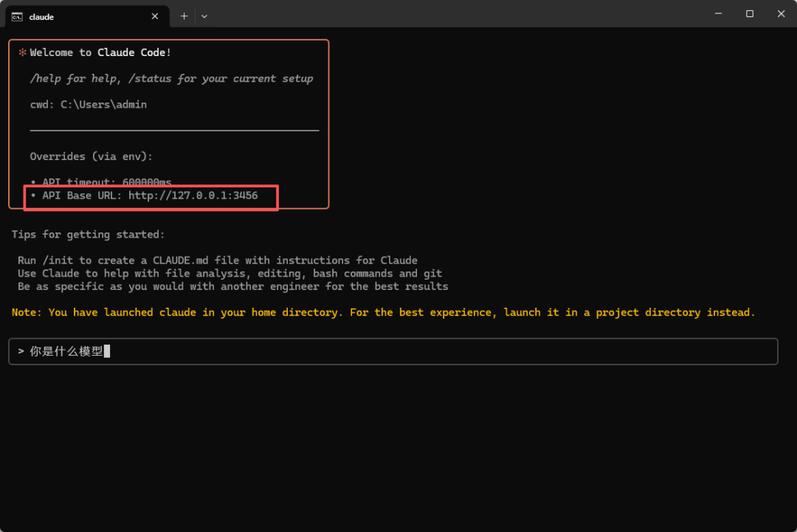This screenshot has height=532, width=797.
Task: Click the 'cwd: C:\Users\admin' line
Action: [89, 105]
